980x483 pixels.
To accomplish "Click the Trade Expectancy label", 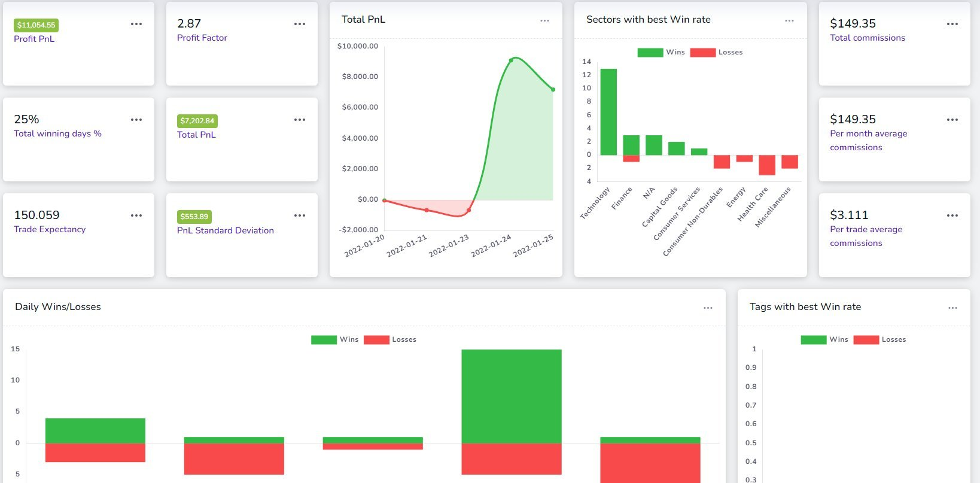I will [50, 229].
